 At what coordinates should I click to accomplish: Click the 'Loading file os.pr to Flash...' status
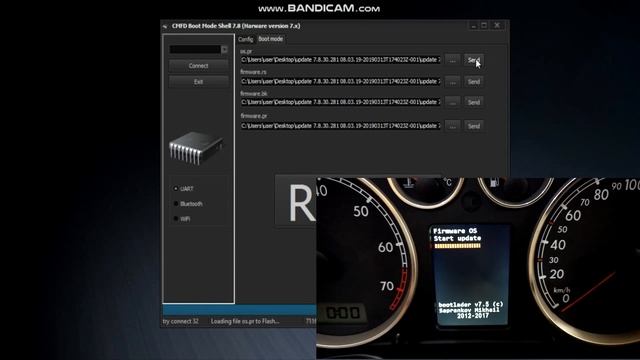tap(245, 321)
